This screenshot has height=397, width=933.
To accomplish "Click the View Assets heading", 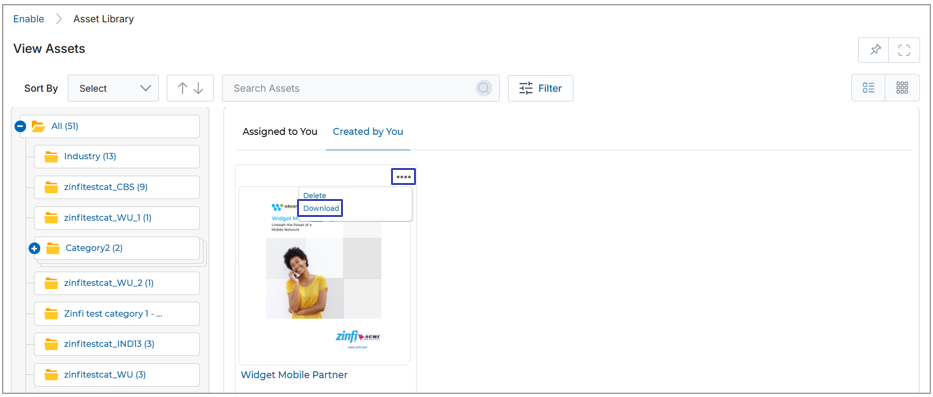I will (49, 49).
